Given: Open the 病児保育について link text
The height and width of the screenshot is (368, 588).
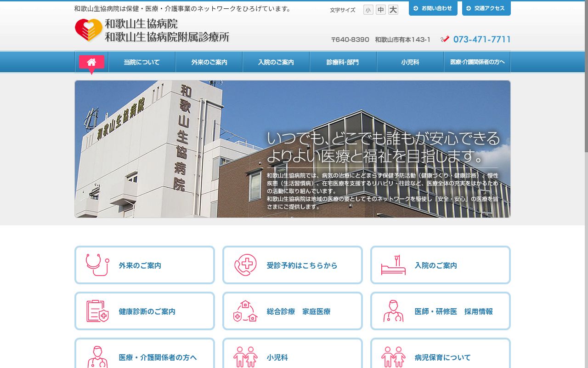Looking at the screenshot, I should coord(443,357).
